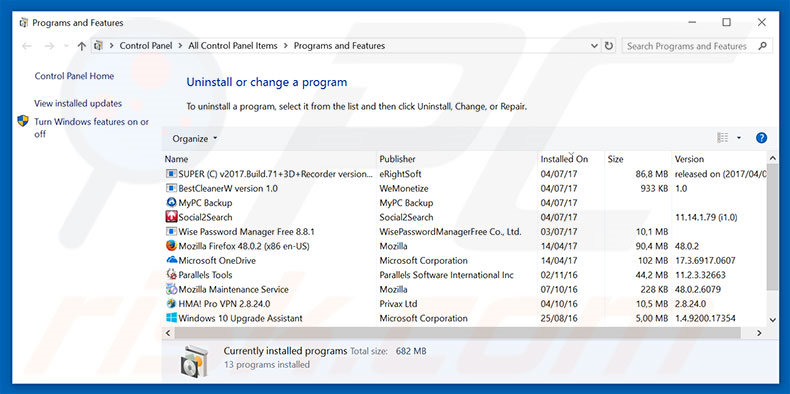Screen dimensions: 790x394
Task: Expand the view options dropdown arrow
Action: (x=739, y=138)
